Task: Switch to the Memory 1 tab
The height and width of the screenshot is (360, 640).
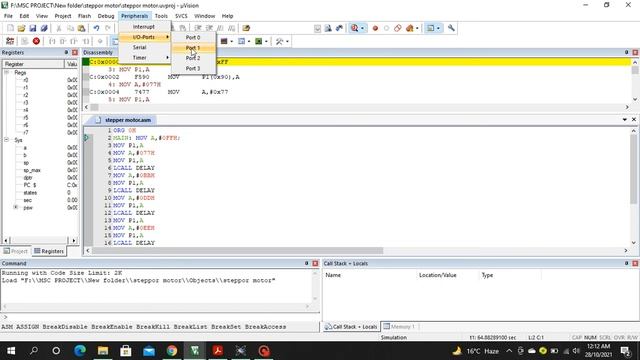Action: coord(399,327)
